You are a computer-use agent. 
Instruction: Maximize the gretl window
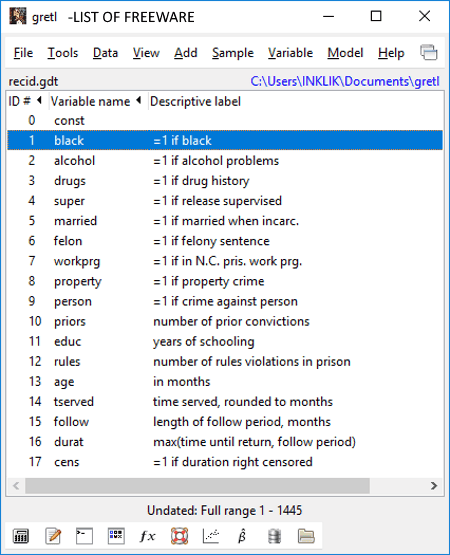pyautogui.click(x=376, y=16)
